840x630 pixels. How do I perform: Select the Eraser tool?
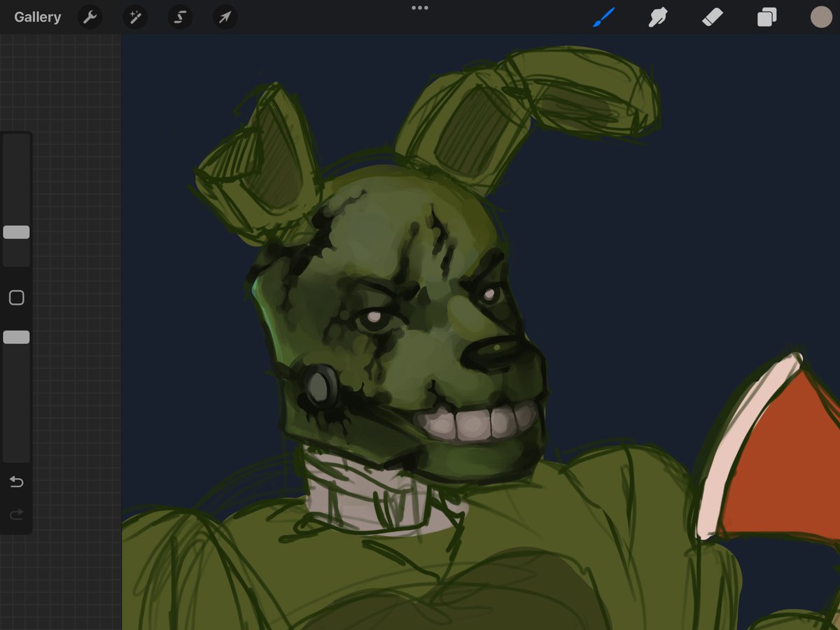point(713,17)
